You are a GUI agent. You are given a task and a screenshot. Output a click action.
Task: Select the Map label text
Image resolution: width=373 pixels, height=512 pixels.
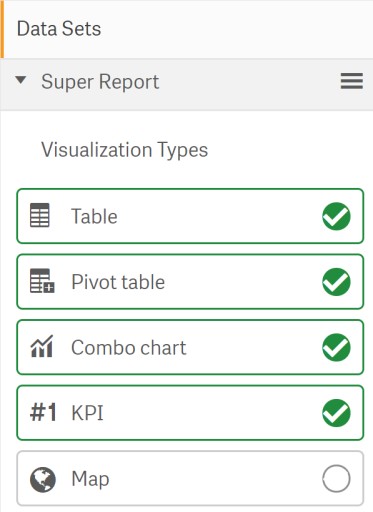pyautogui.click(x=90, y=479)
